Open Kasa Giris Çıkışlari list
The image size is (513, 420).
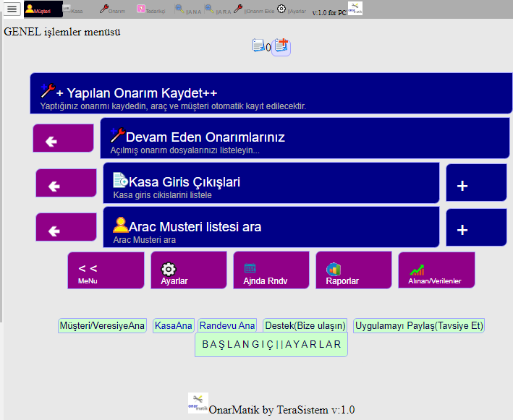(271, 183)
